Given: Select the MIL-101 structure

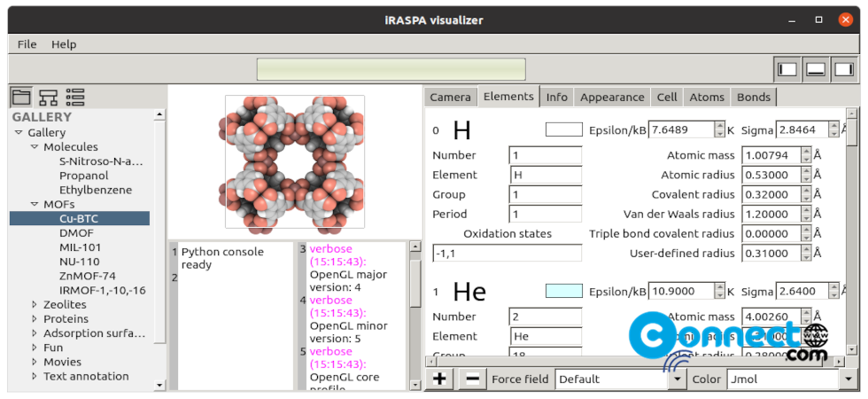Looking at the screenshot, I should (81, 247).
